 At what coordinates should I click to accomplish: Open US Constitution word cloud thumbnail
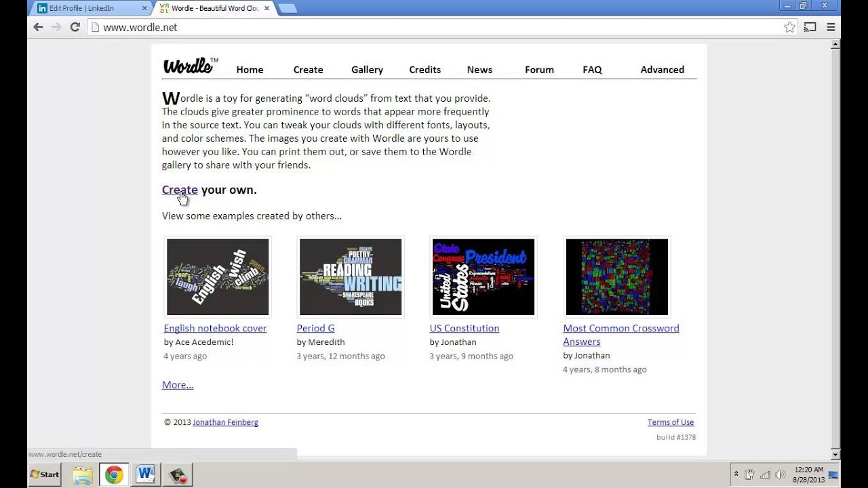pyautogui.click(x=484, y=277)
